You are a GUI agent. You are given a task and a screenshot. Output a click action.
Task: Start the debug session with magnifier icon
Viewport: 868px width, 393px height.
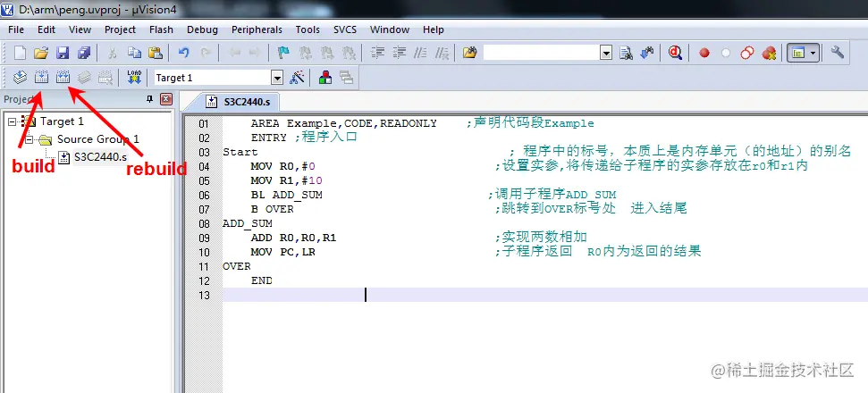coord(675,53)
